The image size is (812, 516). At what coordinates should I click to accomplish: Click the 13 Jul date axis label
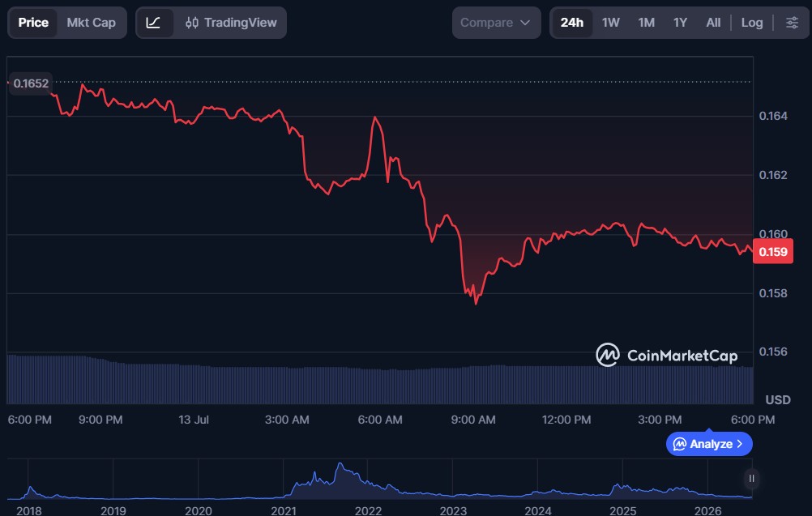194,420
